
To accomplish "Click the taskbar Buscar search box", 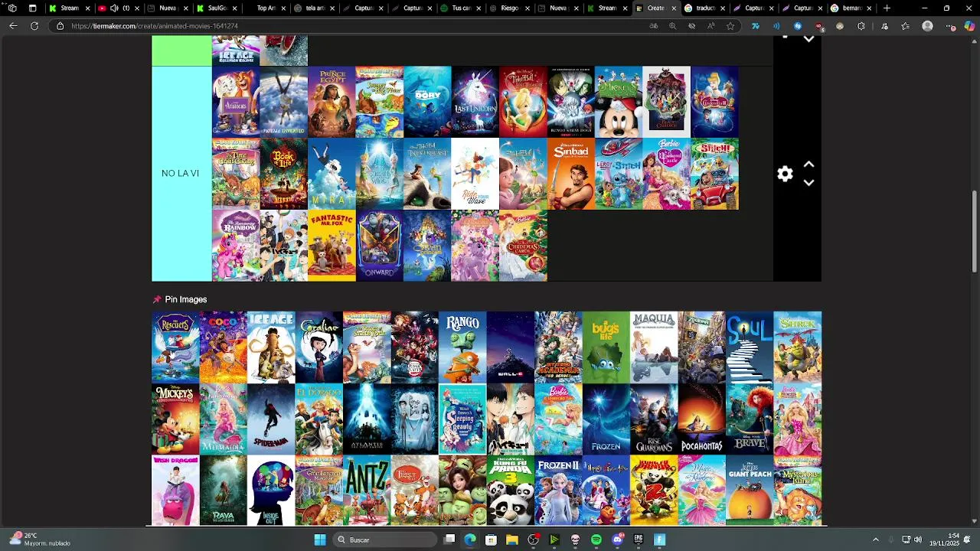I will pos(387,540).
